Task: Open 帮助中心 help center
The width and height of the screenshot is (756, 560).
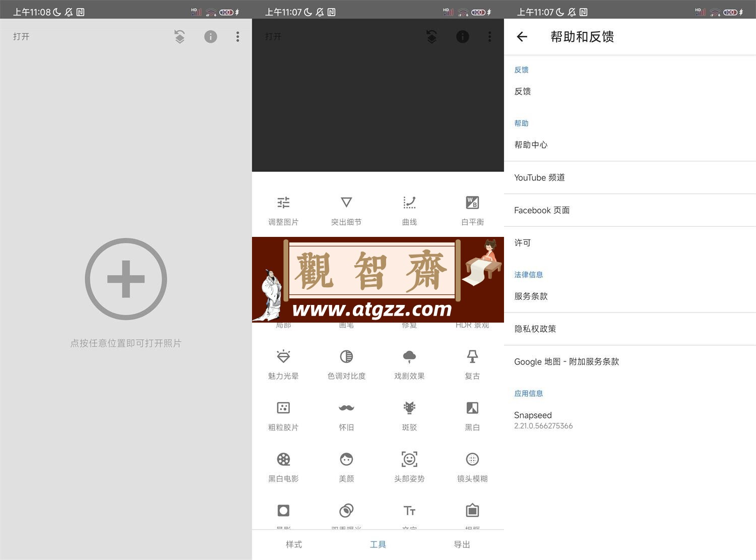Action: click(630, 145)
